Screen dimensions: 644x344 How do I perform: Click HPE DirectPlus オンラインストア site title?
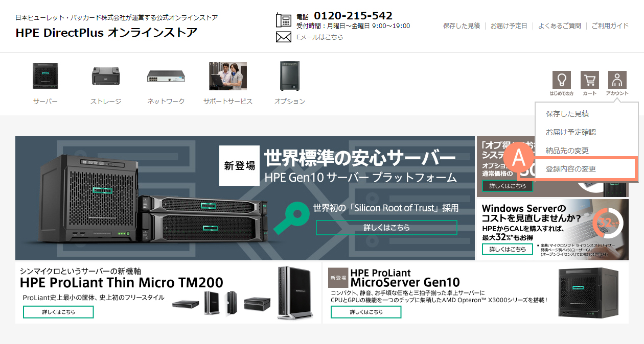106,33
